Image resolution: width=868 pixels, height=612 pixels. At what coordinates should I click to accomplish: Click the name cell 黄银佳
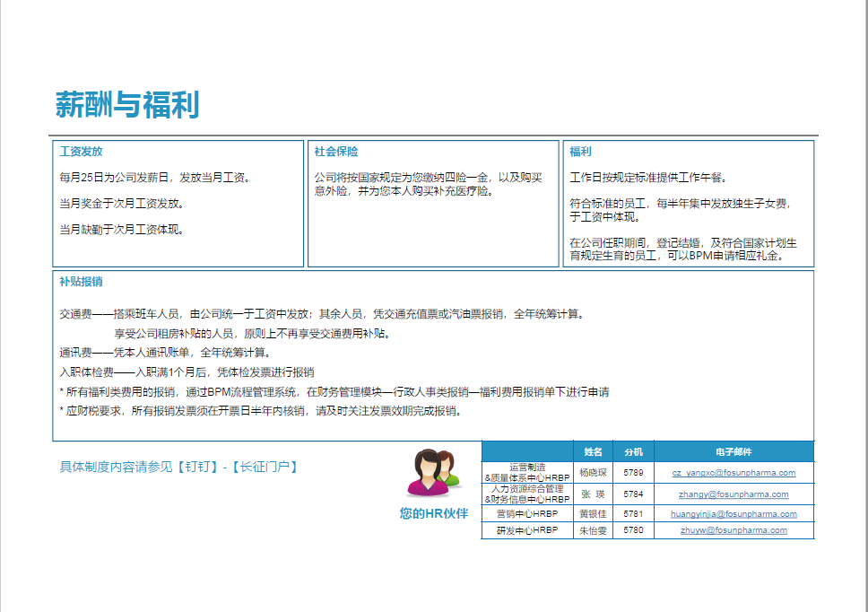[593, 514]
